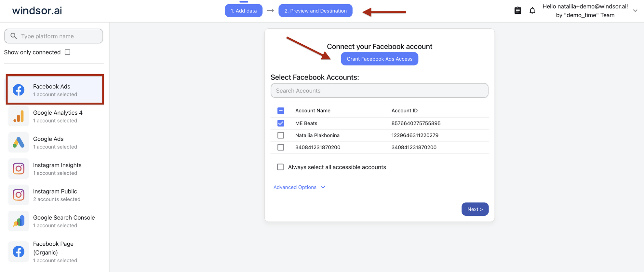Click the Google Analytics 4 logo icon
This screenshot has height=272, width=644.
[19, 116]
